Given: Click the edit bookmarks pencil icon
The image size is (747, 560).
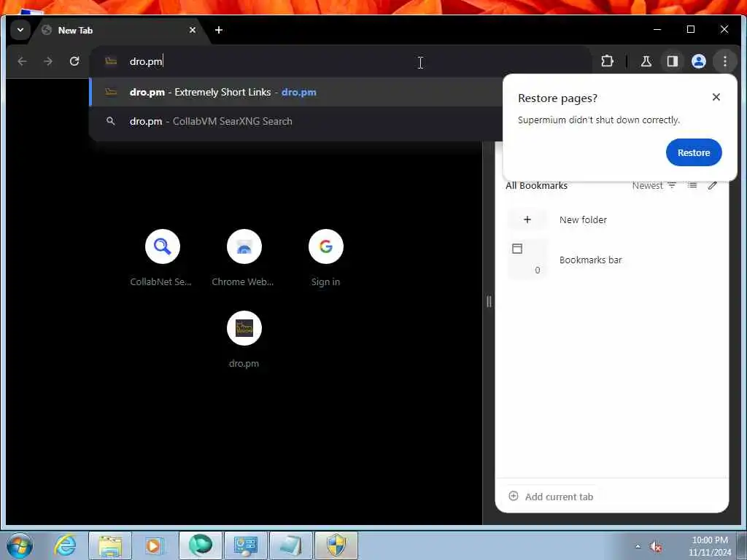Looking at the screenshot, I should coord(712,185).
